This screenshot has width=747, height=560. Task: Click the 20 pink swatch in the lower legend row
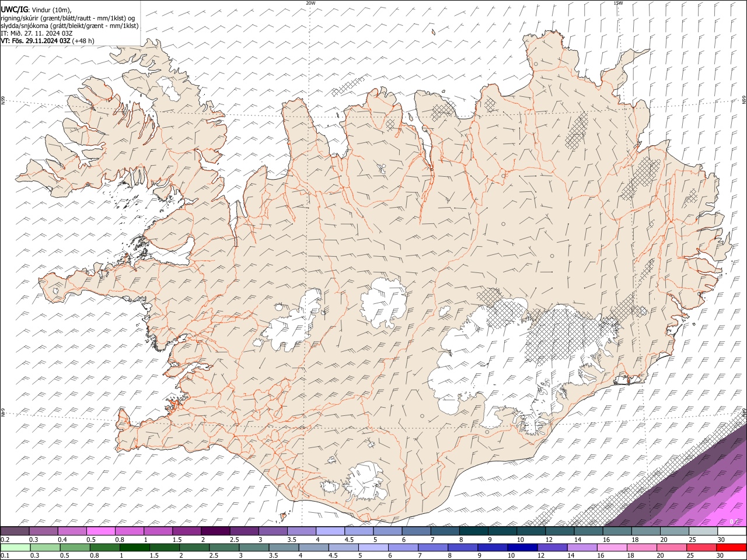(672, 548)
